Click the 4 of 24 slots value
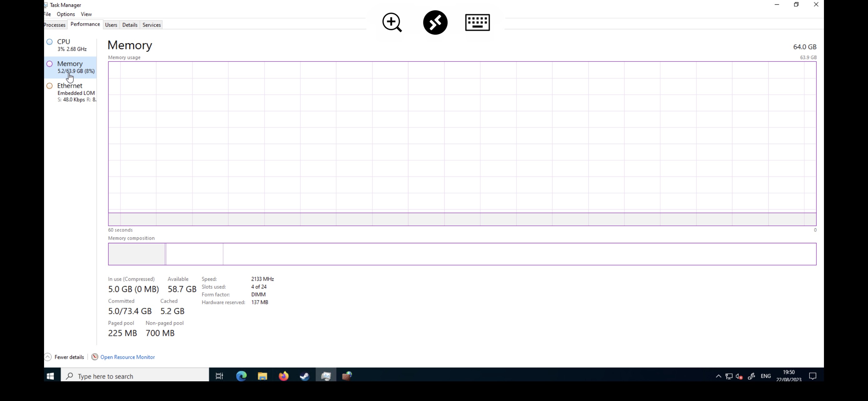The image size is (868, 401). point(259,287)
